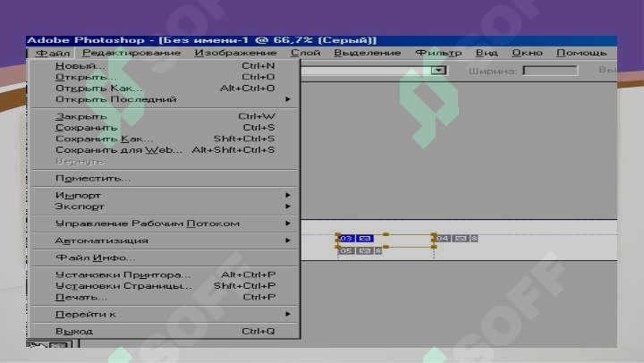Viewport: 644px width, 363px height.
Task: Choose Закрыть menu entry
Action: [165, 116]
